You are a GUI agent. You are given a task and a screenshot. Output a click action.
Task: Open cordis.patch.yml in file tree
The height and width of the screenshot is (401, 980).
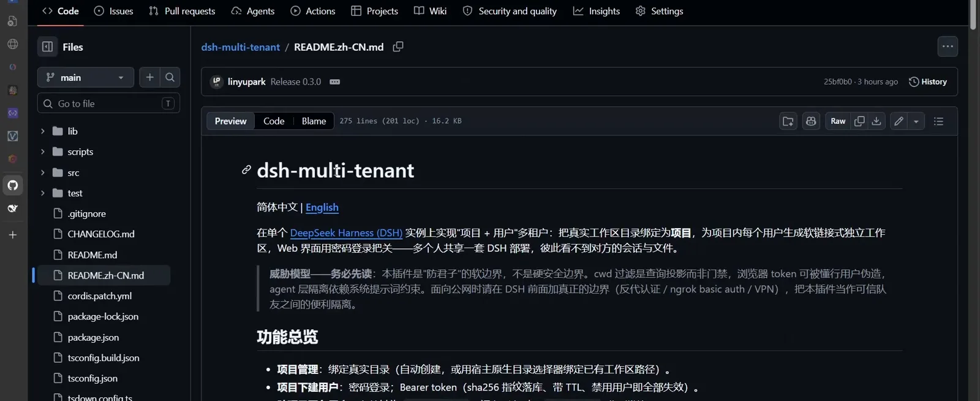coord(101,296)
